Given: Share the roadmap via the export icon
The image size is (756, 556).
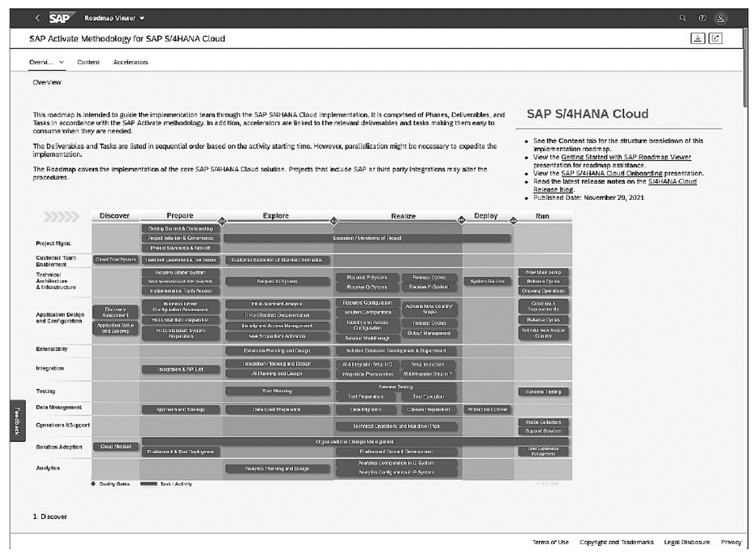Looking at the screenshot, I should click(x=717, y=38).
